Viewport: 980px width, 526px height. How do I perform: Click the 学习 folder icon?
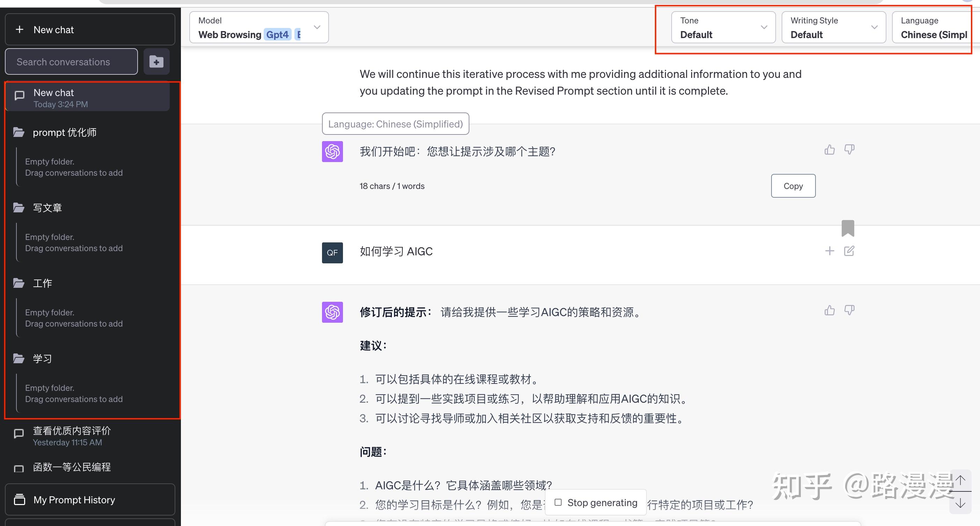click(19, 358)
